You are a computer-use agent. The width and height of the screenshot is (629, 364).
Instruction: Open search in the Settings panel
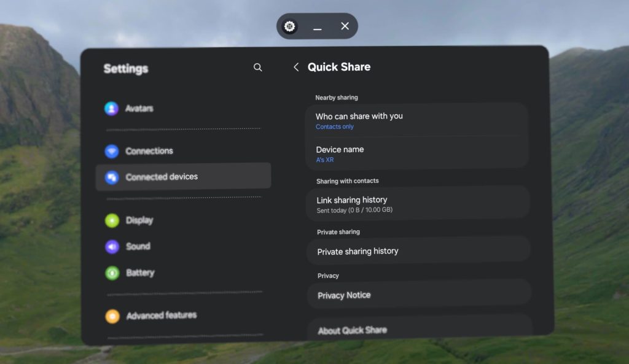(x=258, y=68)
